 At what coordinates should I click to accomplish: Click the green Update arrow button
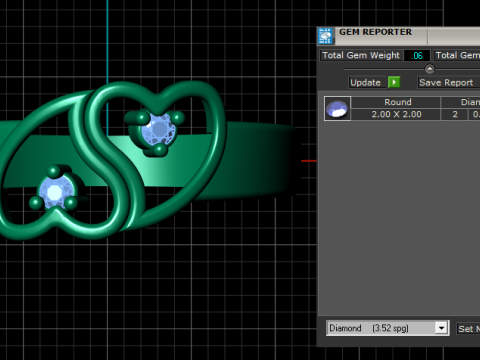(x=394, y=82)
